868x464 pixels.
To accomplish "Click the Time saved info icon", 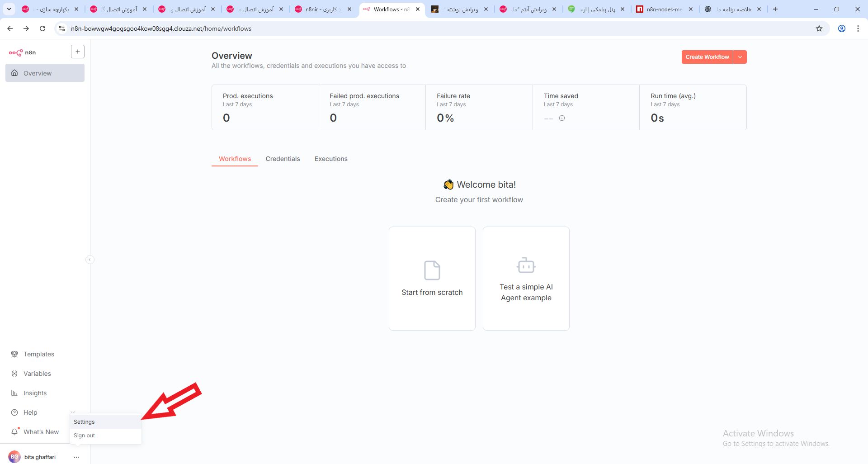I will pyautogui.click(x=562, y=118).
